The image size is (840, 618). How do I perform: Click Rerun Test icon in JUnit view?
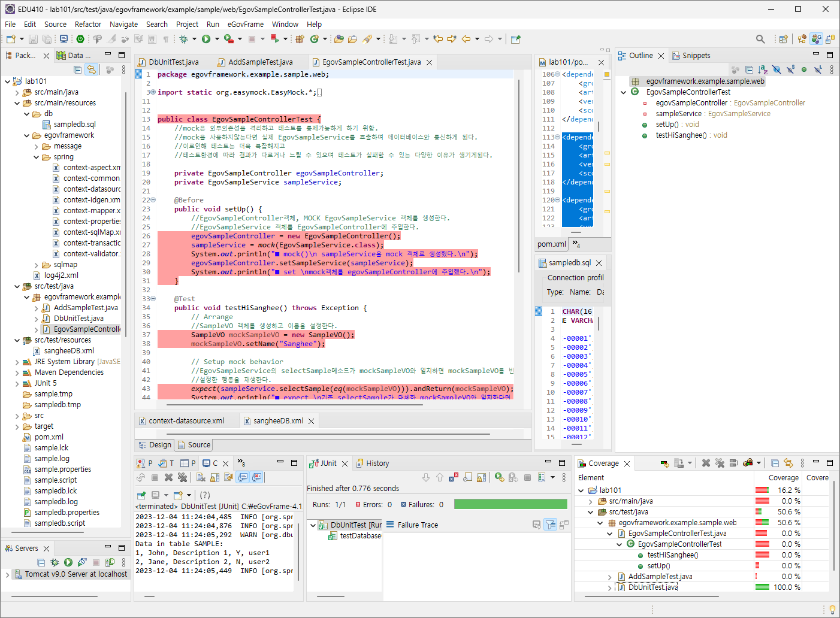(499, 477)
